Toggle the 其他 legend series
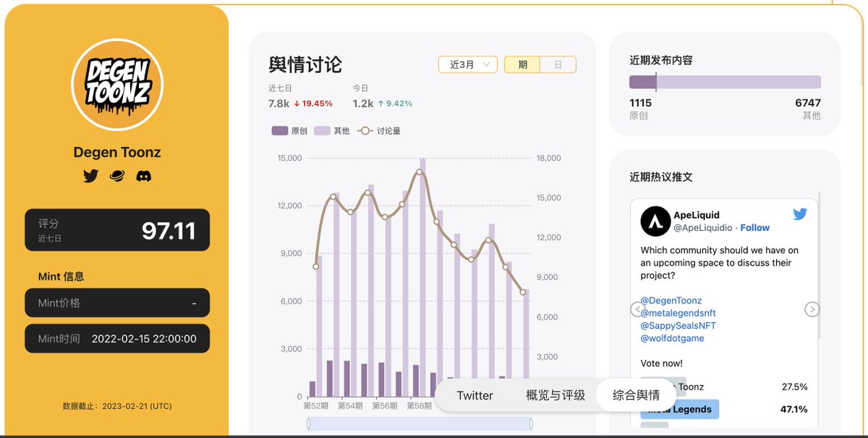Viewport: 868px width, 438px height. tap(332, 131)
